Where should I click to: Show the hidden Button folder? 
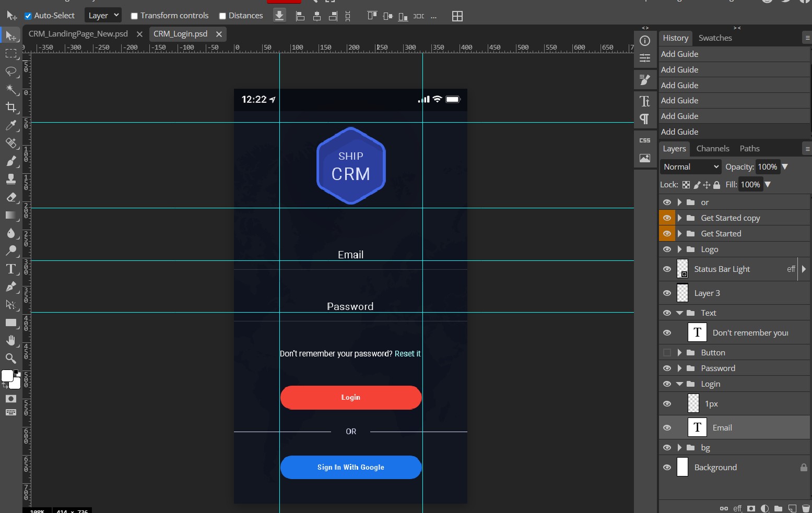click(x=667, y=353)
